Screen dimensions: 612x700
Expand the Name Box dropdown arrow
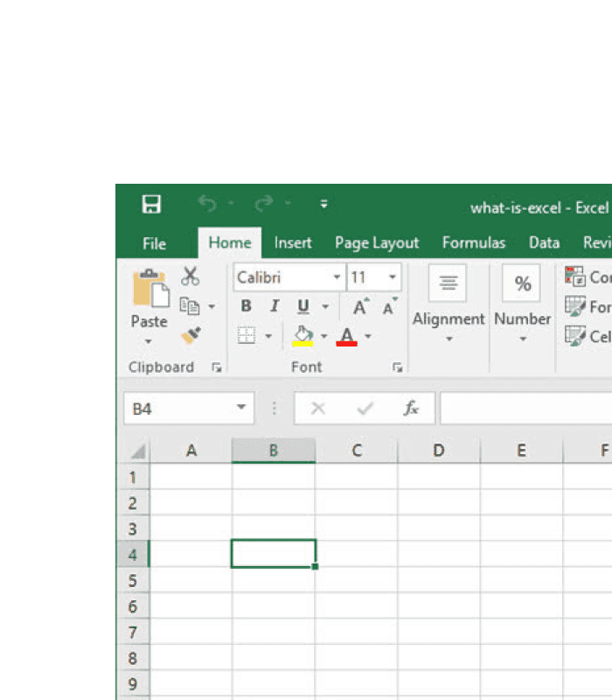241,407
